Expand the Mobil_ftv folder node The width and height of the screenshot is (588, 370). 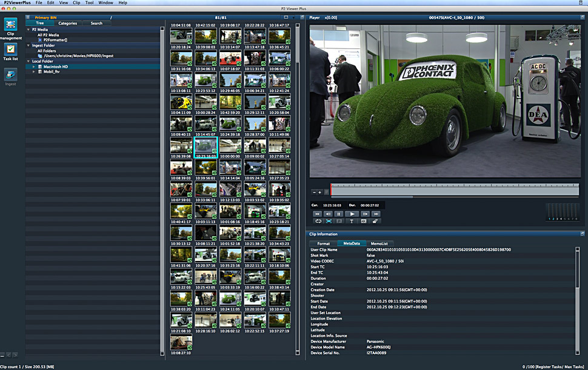click(x=33, y=71)
